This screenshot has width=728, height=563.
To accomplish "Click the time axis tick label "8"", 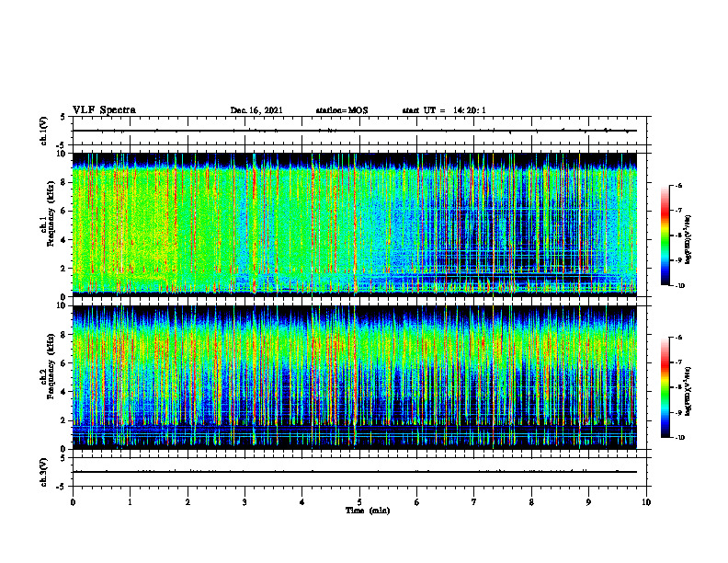I will click(531, 502).
